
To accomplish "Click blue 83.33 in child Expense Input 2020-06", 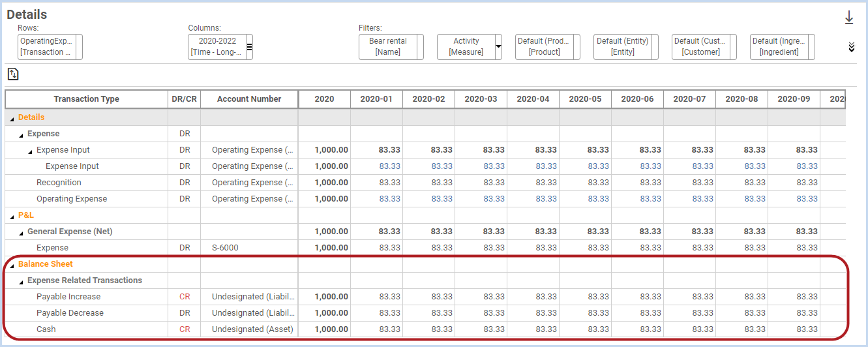I will pyautogui.click(x=650, y=166).
